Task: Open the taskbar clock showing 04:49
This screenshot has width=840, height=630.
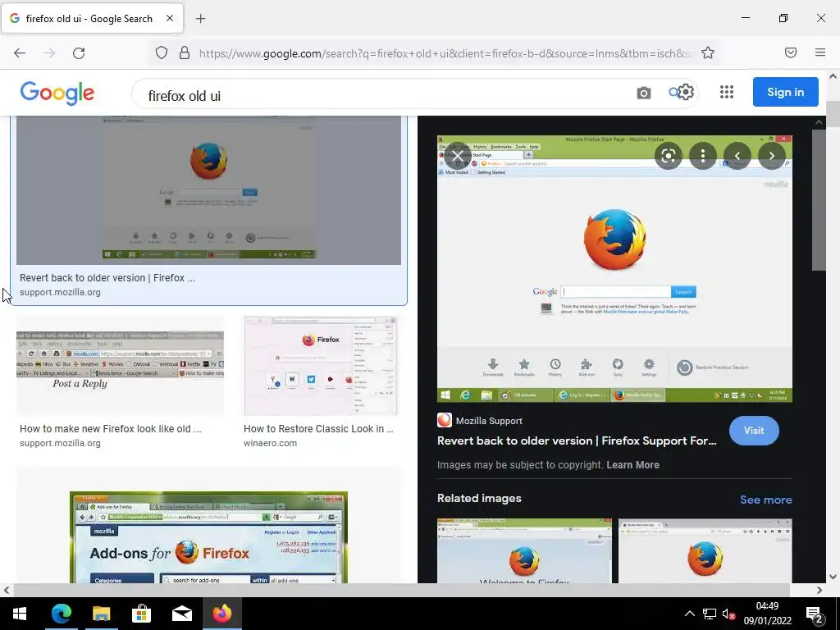Action: [767, 614]
